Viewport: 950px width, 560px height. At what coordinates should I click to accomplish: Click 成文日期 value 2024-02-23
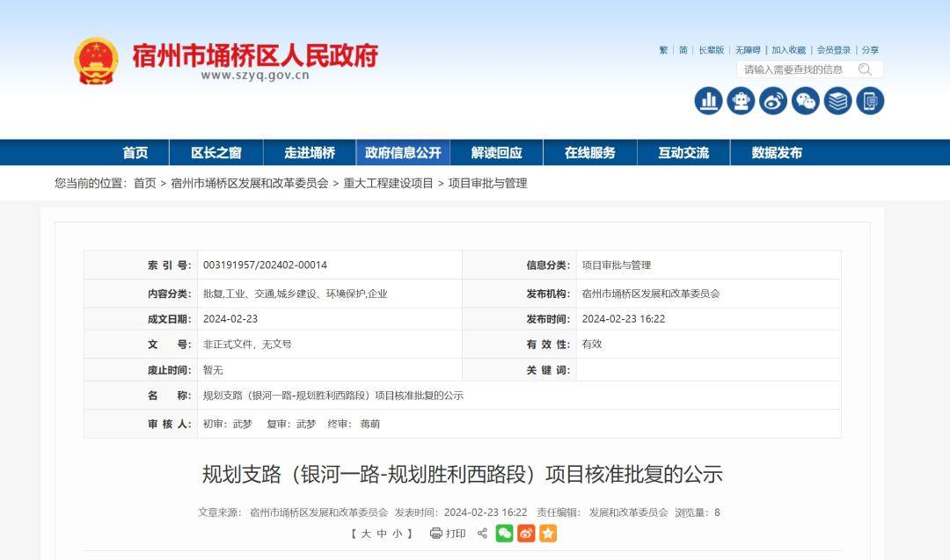(x=230, y=319)
